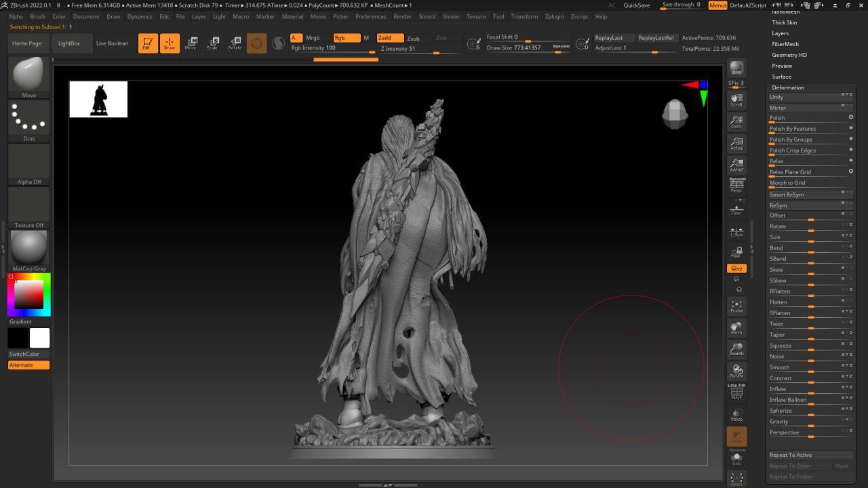
Task: Toggle Perspective distortion (Persp)
Action: tap(736, 185)
